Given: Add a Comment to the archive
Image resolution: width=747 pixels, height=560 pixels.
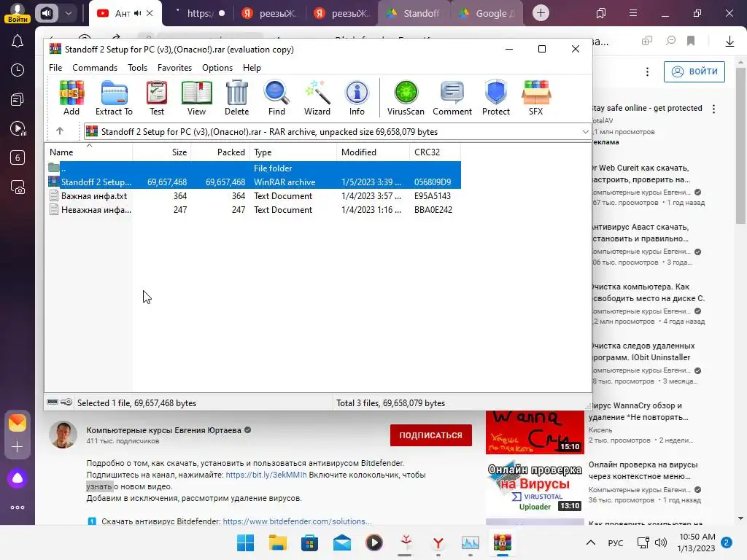Looking at the screenshot, I should point(452,98).
